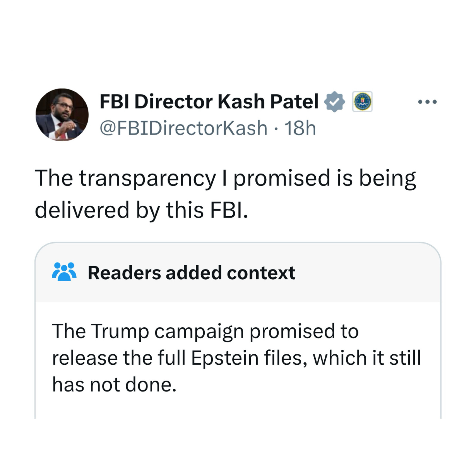
Task: Click the word "Trump" in the context note
Action: point(120,331)
